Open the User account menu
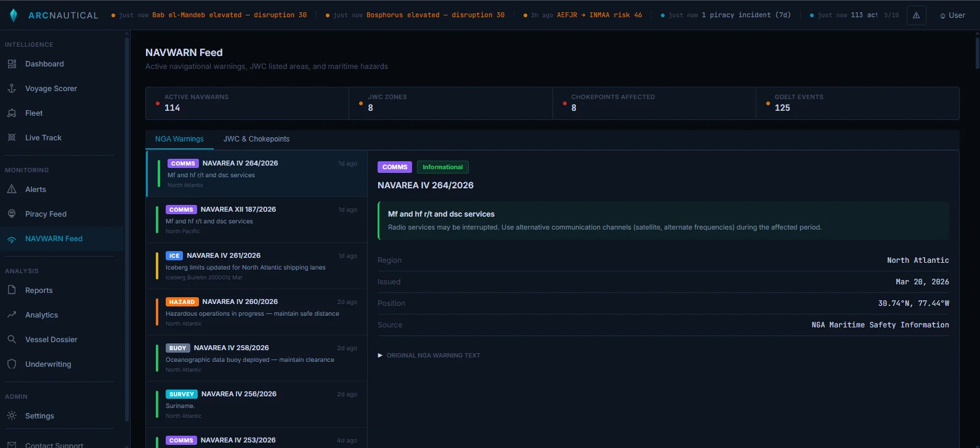The image size is (980, 448). tap(952, 15)
